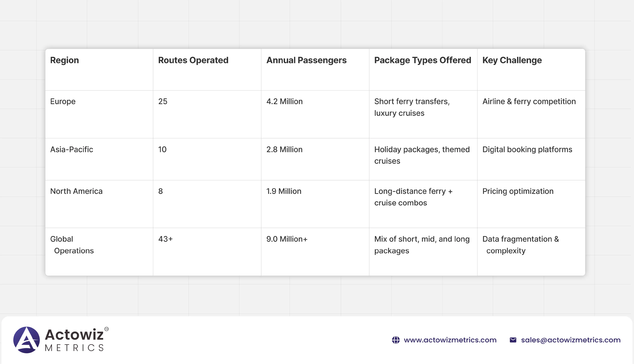Click the 9.0 Million+ passengers cell
This screenshot has width=634, height=364.
click(x=287, y=239)
